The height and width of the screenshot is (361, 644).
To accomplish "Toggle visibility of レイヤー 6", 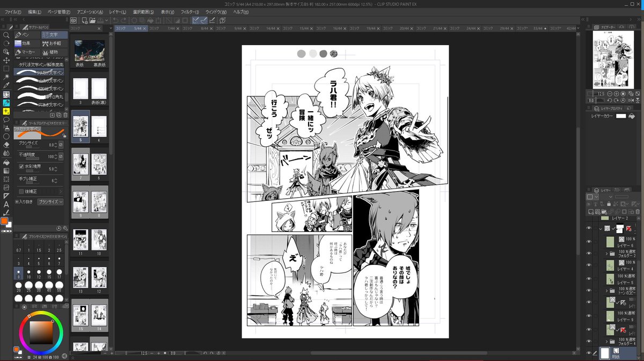I will 589,241.
